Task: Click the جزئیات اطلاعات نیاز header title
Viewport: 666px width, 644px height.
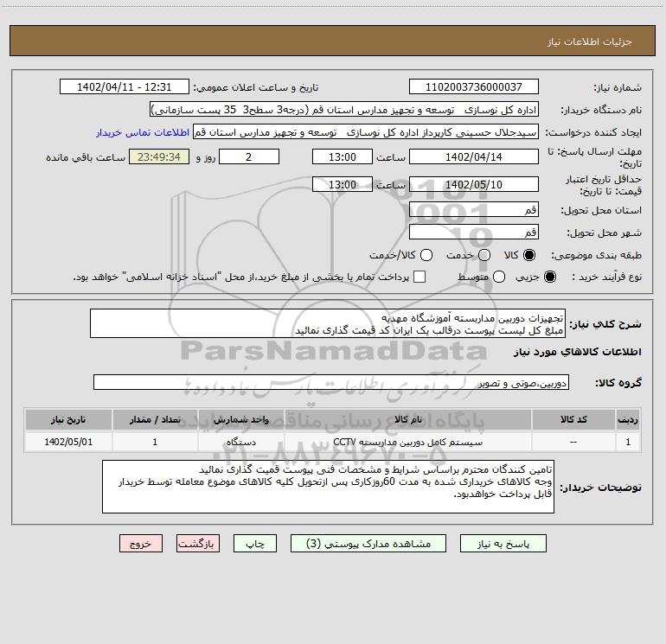Action: [590, 41]
